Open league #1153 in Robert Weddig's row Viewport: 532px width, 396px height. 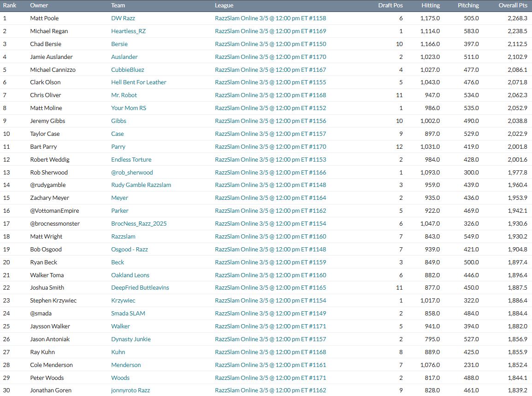tap(270, 160)
